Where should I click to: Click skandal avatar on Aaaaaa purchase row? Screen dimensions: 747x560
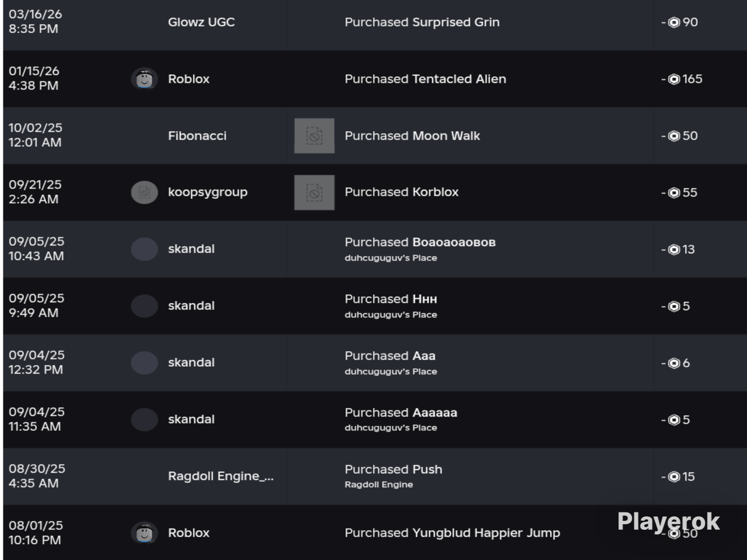(x=144, y=419)
